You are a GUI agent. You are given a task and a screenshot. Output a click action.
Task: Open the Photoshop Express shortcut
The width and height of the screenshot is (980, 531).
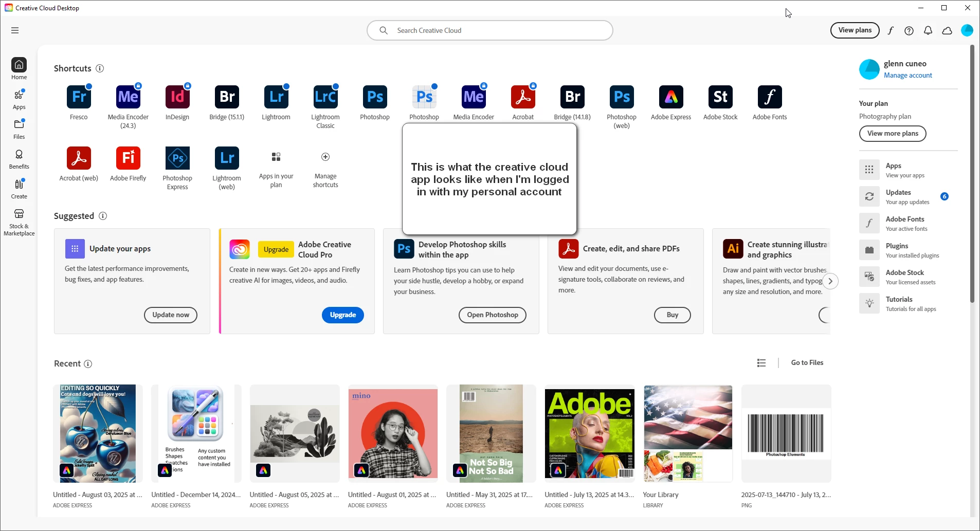[x=177, y=158]
